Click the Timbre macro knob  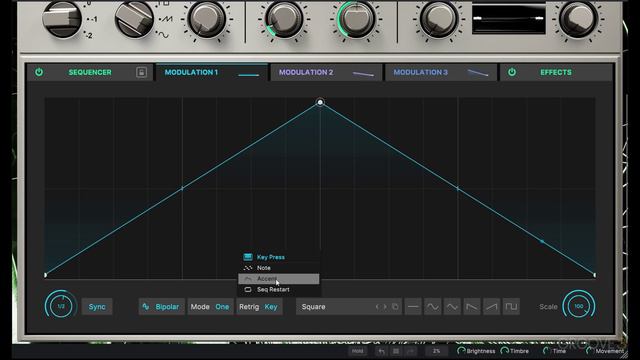tap(504, 351)
